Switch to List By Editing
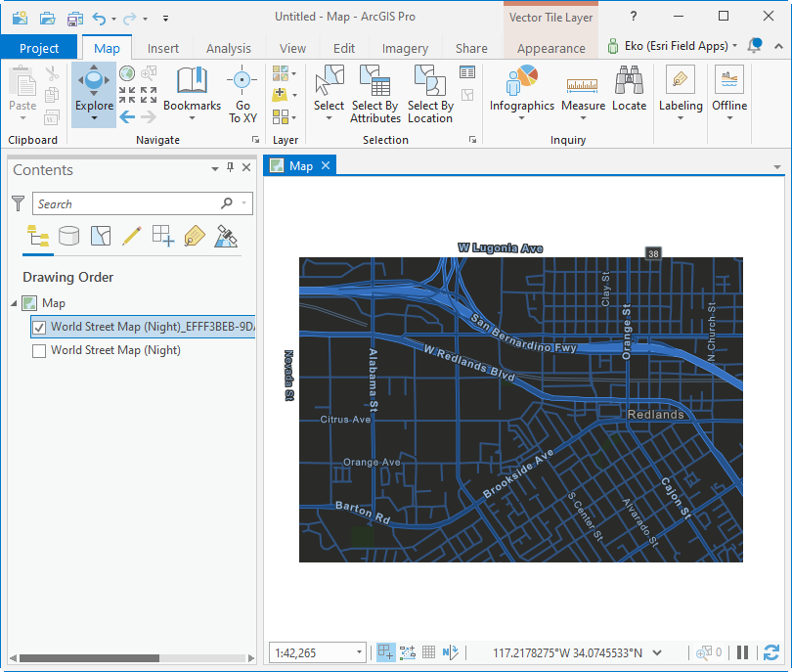Image resolution: width=792 pixels, height=672 pixels. [132, 236]
